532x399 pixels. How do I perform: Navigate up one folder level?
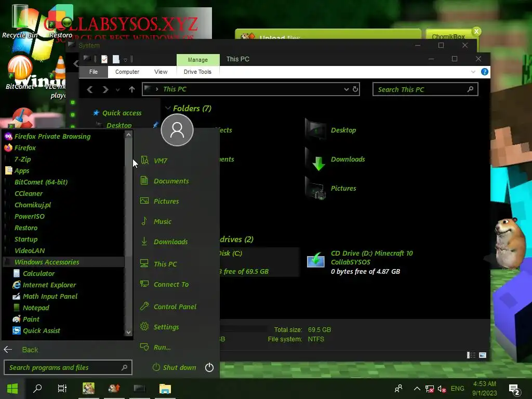click(x=132, y=89)
